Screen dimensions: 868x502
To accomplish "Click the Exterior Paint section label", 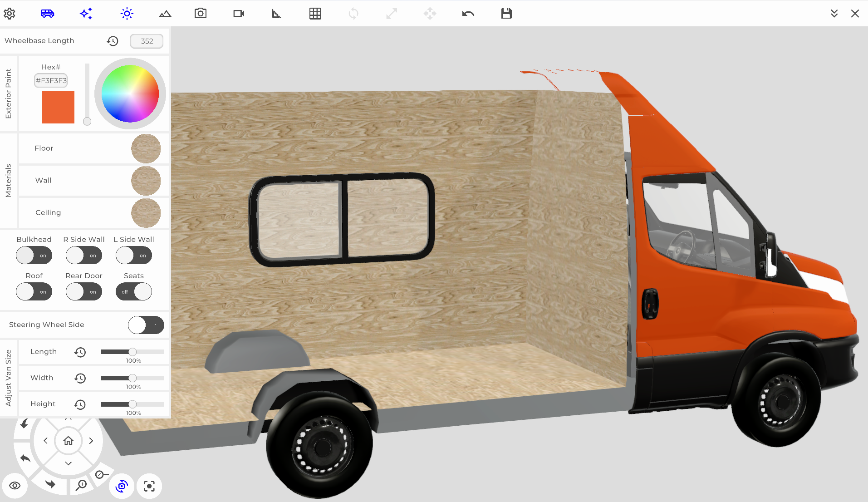I will coord(8,94).
